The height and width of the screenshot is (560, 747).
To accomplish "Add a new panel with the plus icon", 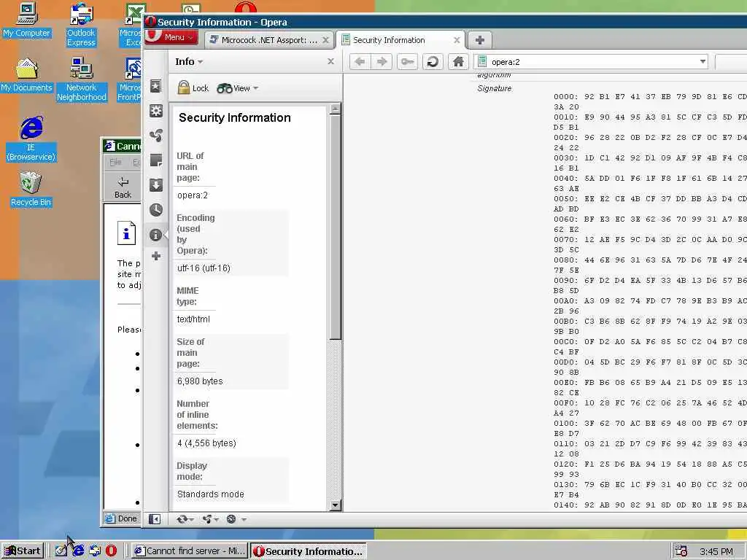I will pyautogui.click(x=156, y=257).
